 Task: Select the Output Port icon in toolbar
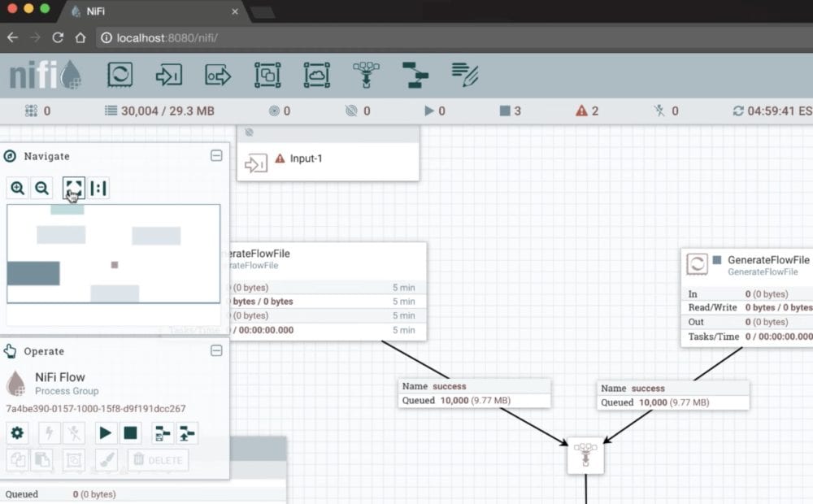coord(218,74)
